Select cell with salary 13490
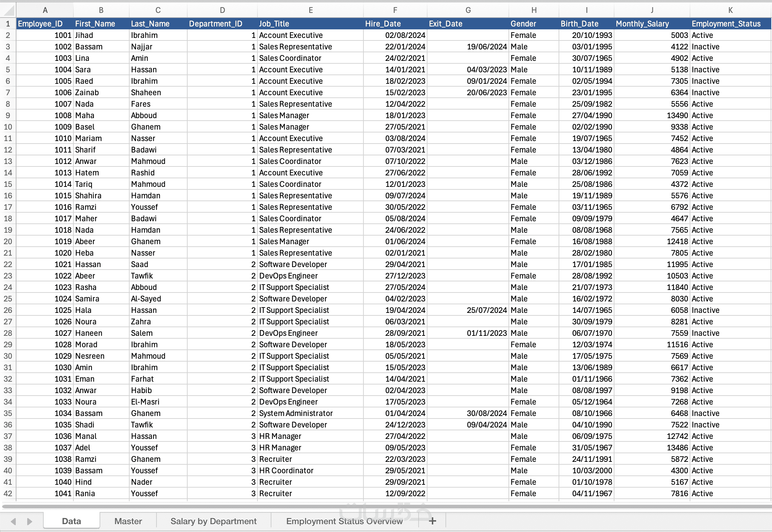Screen dimensions: 772x532 652,115
